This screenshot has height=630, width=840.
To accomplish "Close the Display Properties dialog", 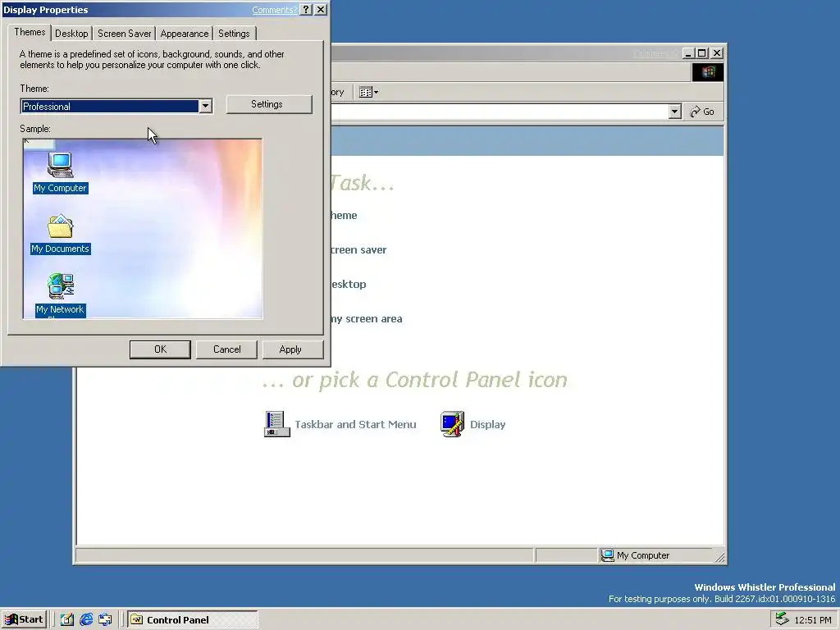I will tap(321, 10).
